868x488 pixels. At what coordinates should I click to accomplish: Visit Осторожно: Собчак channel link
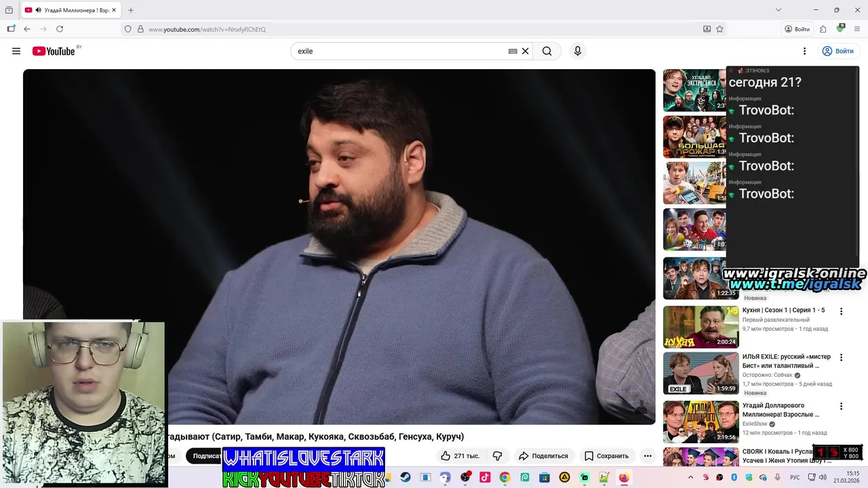tap(768, 375)
